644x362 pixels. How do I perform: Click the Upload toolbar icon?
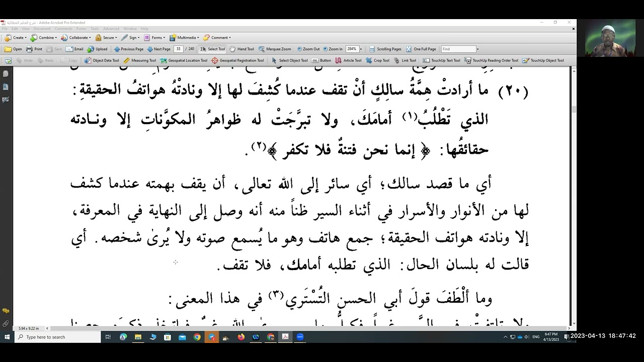97,49
